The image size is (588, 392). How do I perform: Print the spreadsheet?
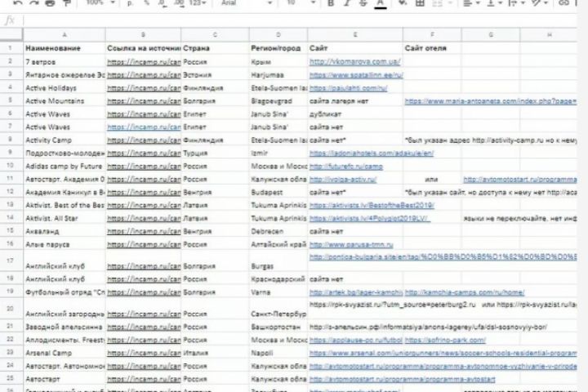pyautogui.click(x=50, y=3)
